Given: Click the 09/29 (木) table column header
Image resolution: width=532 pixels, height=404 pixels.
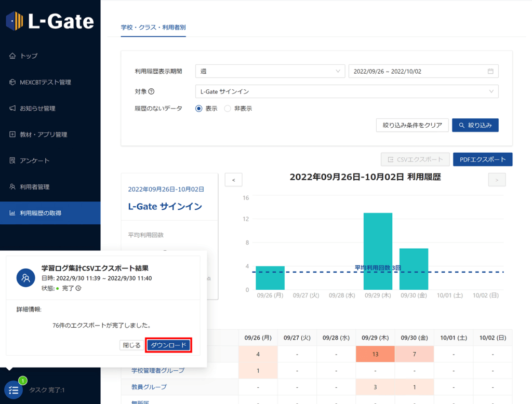Looking at the screenshot, I should coord(375,338).
